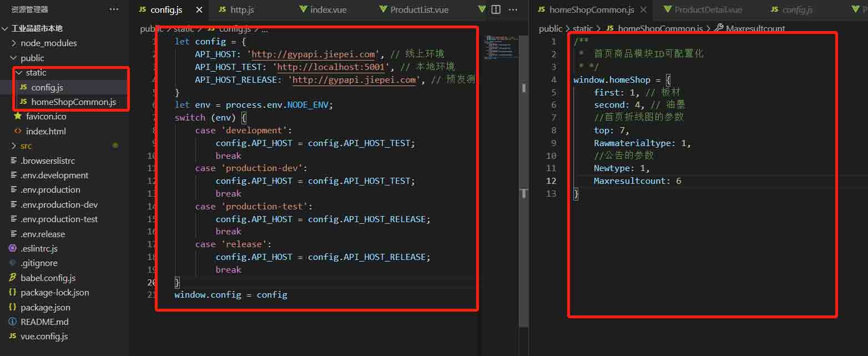Close the config.js editor tab
This screenshot has width=868, height=356.
coord(199,10)
